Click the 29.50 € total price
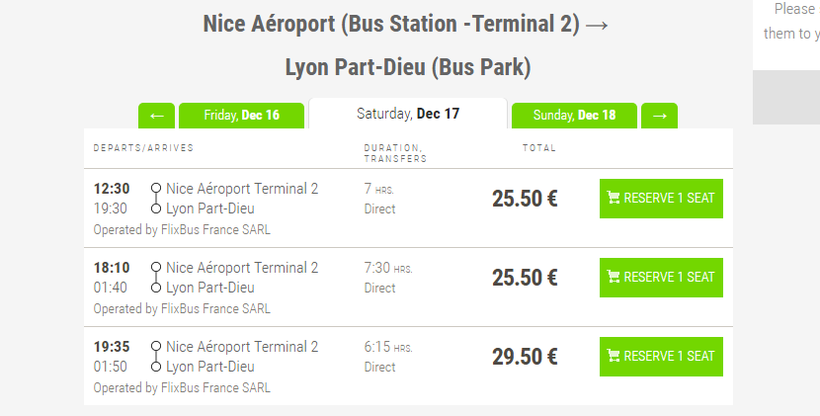The image size is (820, 416). click(524, 356)
